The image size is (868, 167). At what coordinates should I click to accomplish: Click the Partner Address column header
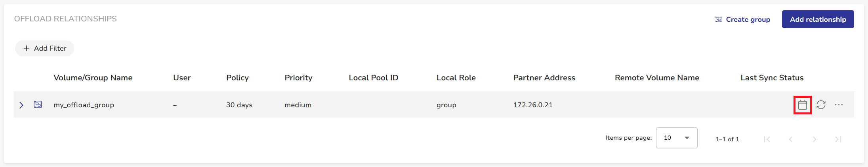(544, 78)
